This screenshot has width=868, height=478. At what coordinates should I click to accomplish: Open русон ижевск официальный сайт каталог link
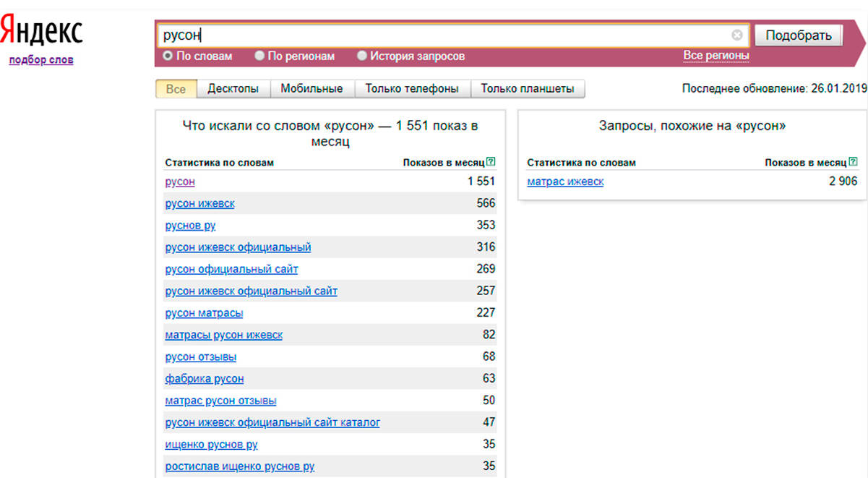click(272, 422)
